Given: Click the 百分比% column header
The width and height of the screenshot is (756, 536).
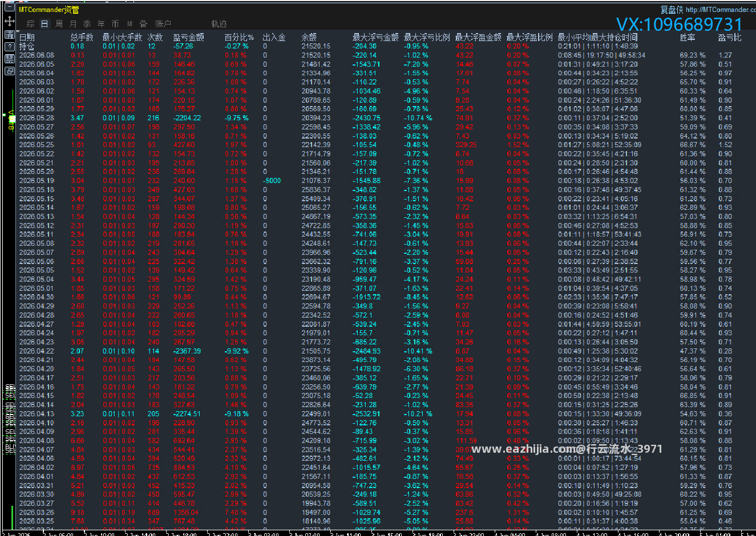Looking at the screenshot, I should click(x=239, y=37).
